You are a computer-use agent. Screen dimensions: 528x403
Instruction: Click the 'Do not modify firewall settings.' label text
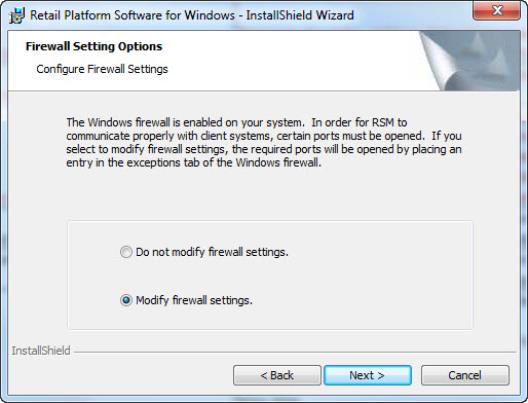click(x=212, y=252)
